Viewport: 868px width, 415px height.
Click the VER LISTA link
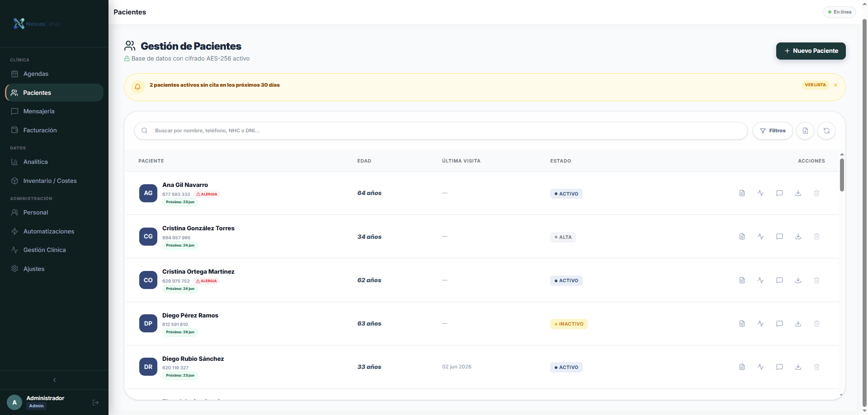click(x=815, y=85)
